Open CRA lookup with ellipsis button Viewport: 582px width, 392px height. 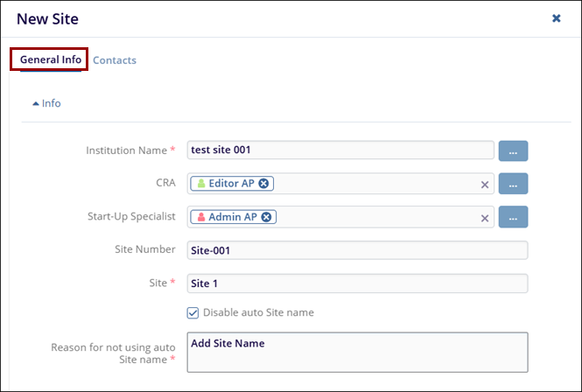[x=513, y=184]
